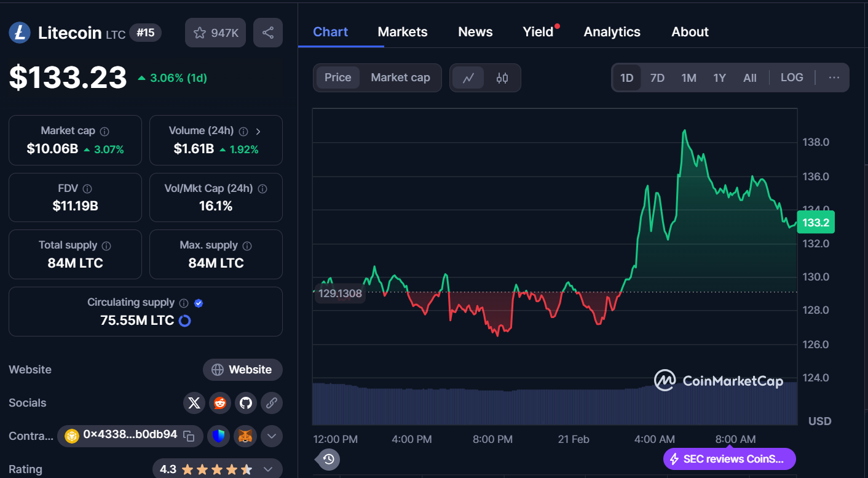Image resolution: width=868 pixels, height=478 pixels.
Task: Open more chart options ellipsis
Action: (834, 78)
